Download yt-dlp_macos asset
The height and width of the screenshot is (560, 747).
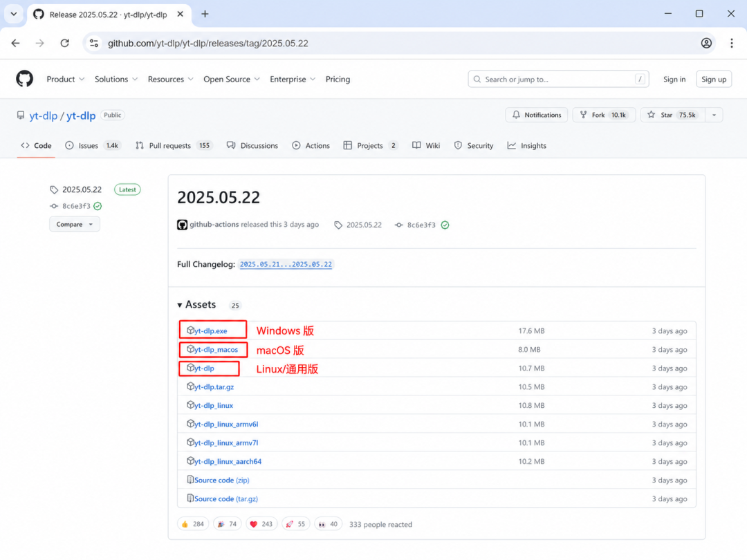coord(216,350)
